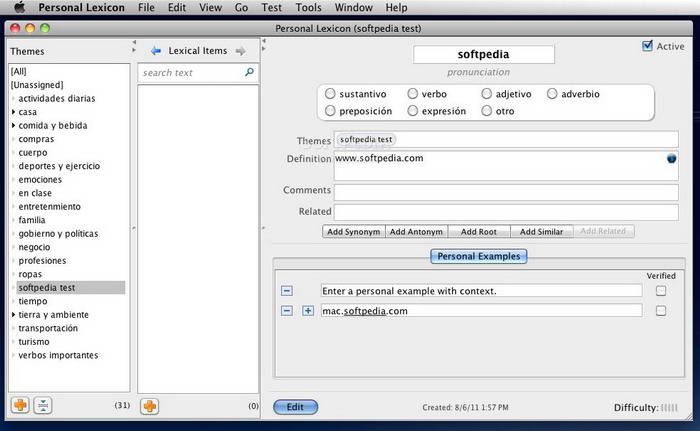Select the preposición radio button
Image resolution: width=700 pixels, height=431 pixels.
point(330,110)
